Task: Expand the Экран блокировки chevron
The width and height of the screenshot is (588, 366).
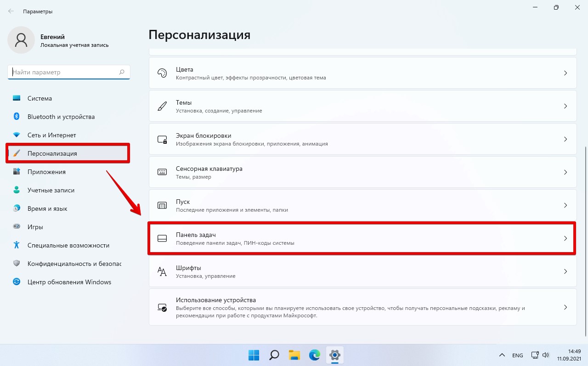Action: coord(565,139)
